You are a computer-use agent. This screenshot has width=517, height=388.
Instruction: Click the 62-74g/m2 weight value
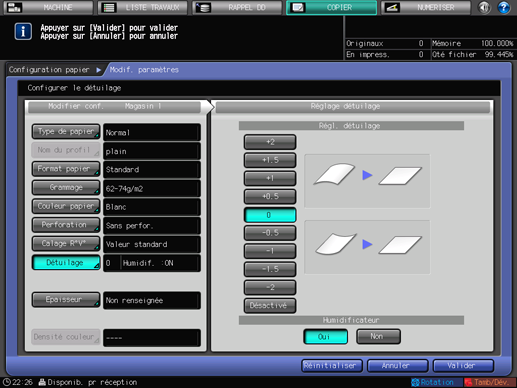click(x=152, y=188)
